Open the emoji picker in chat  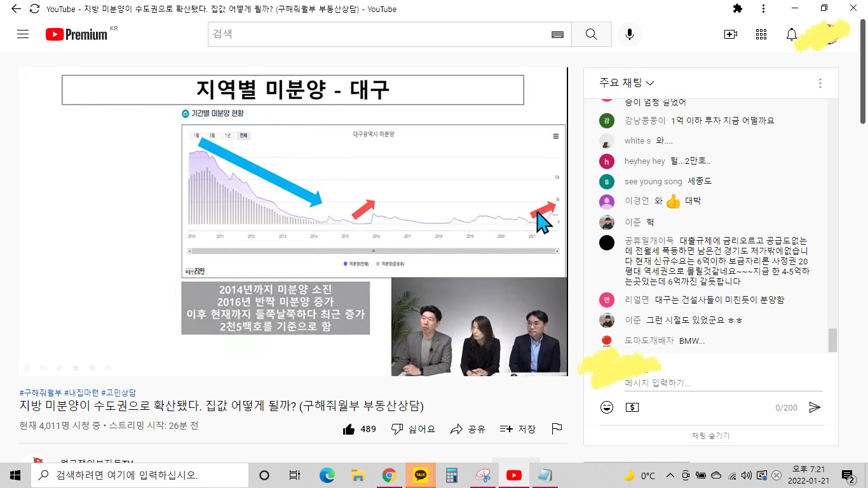coord(607,407)
